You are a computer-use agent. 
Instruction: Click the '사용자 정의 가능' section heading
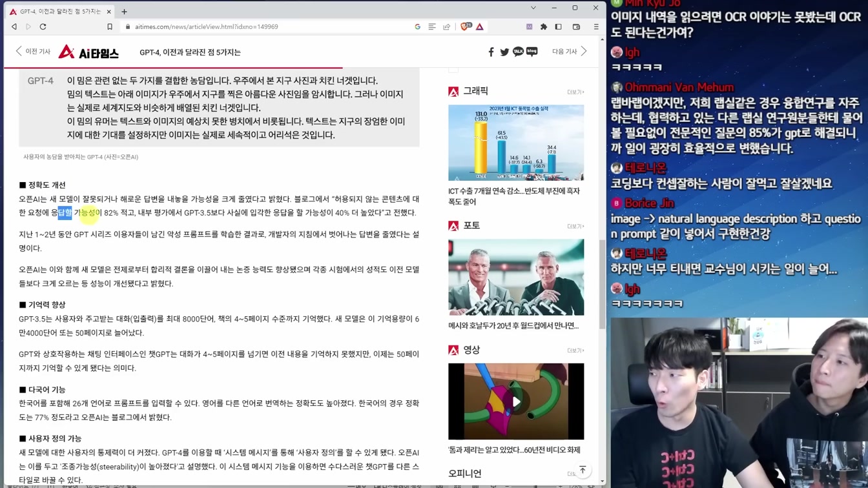point(50,438)
